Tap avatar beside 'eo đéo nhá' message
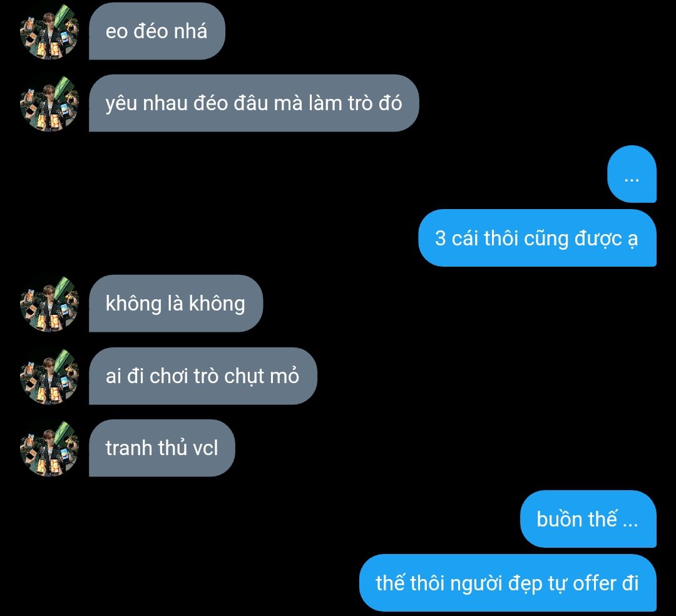676x616 pixels. (49, 31)
